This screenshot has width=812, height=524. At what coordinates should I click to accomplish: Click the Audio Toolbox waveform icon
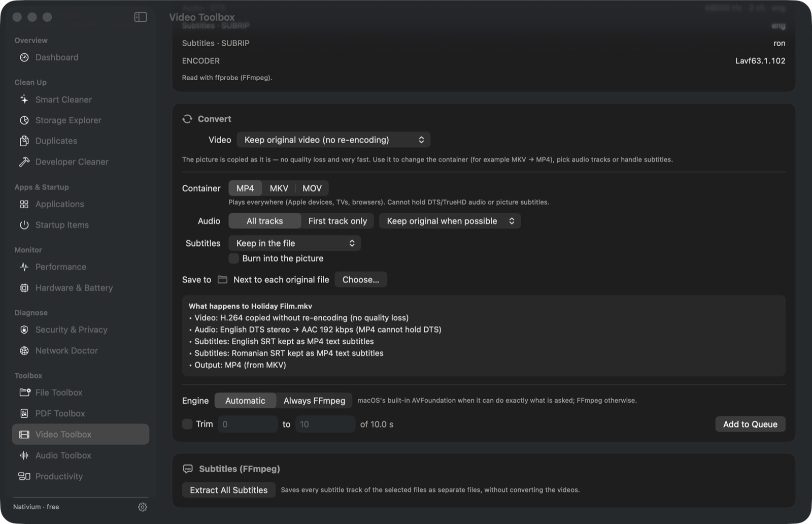[x=24, y=455]
